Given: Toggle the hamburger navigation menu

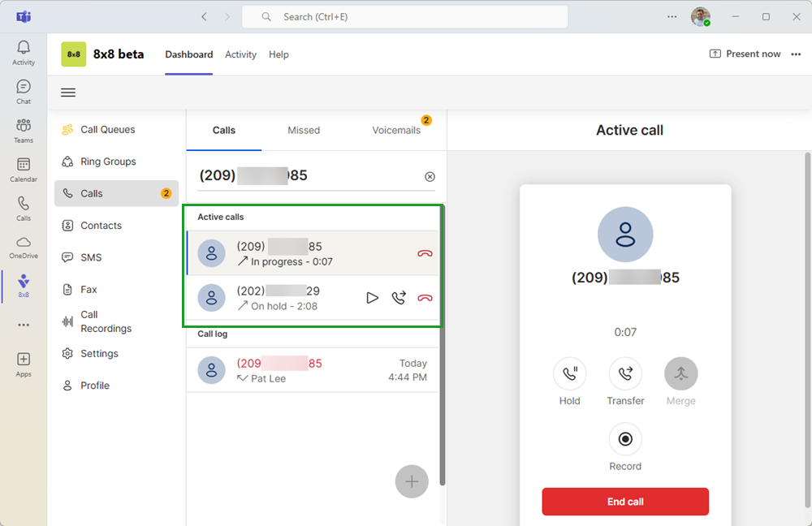Looking at the screenshot, I should click(68, 93).
